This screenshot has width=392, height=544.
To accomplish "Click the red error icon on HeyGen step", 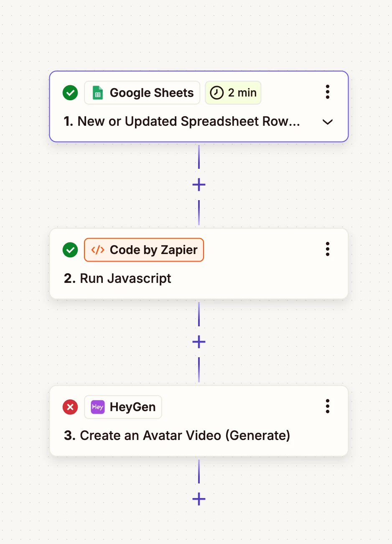I will (70, 407).
